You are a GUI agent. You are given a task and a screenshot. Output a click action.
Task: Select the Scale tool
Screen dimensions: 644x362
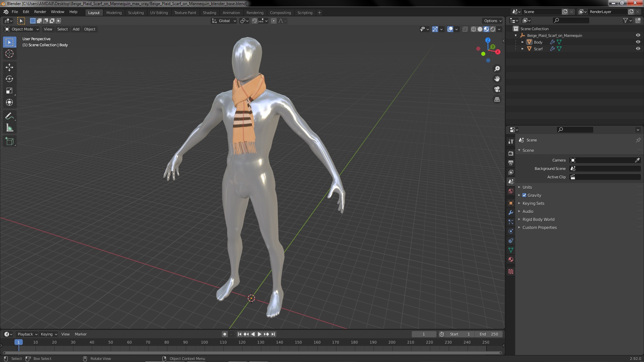click(x=9, y=91)
